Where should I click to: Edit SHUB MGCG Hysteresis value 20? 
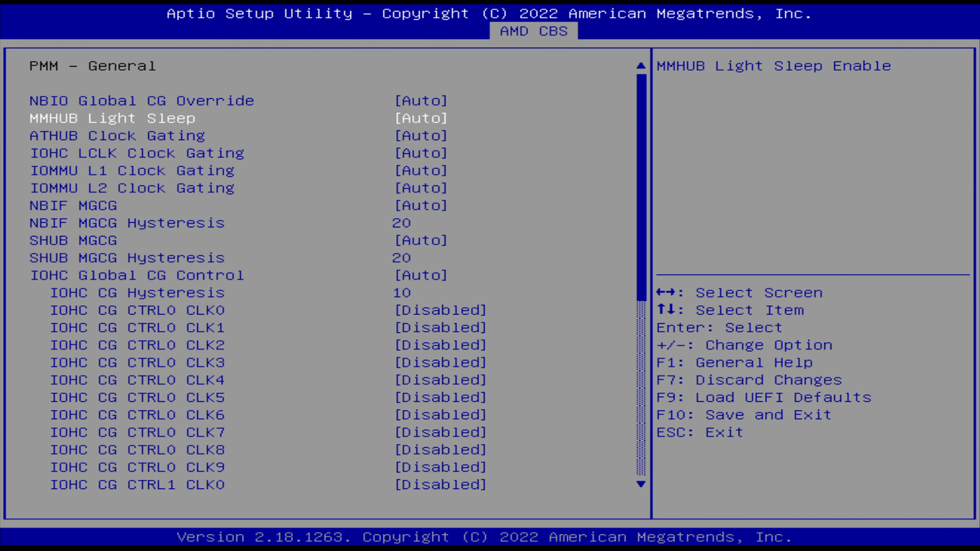coord(401,258)
